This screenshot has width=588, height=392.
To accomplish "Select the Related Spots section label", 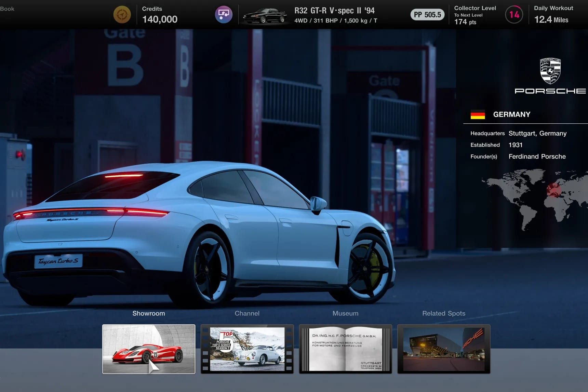I will (x=443, y=313).
